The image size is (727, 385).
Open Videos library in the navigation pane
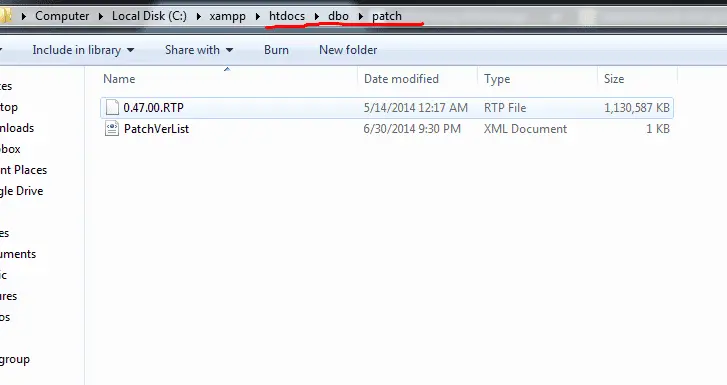click(x=5, y=317)
